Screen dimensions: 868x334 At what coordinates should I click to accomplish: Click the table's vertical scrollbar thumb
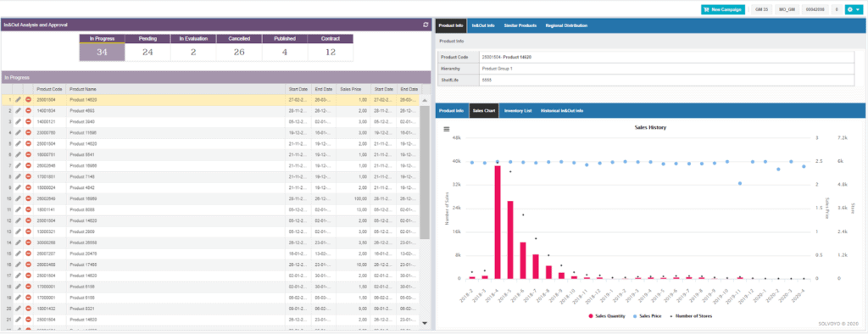coord(425,172)
